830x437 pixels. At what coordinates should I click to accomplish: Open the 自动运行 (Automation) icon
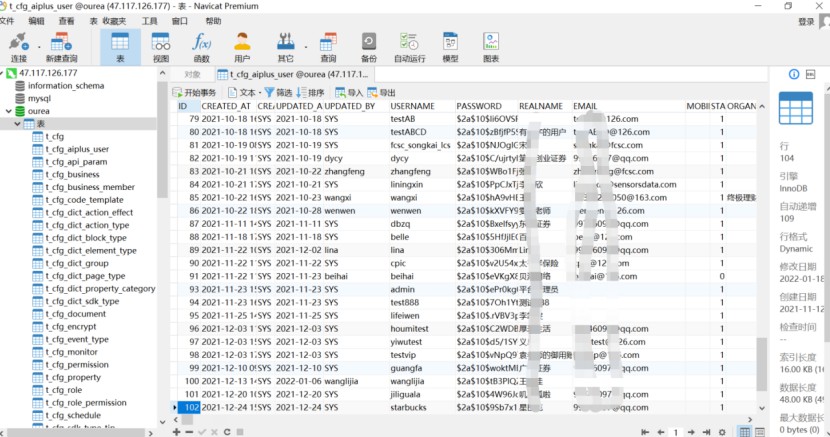tap(410, 48)
